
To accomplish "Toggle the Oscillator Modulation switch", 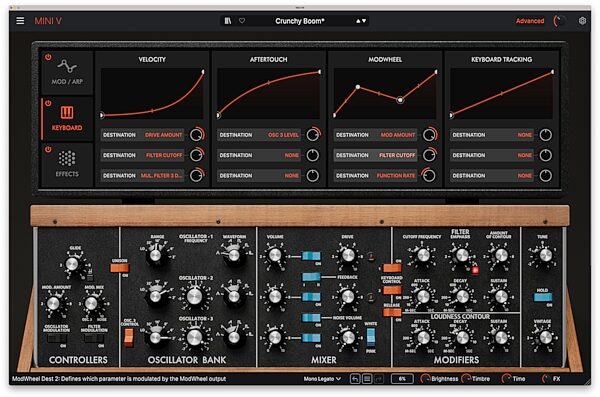I will pos(57,338).
